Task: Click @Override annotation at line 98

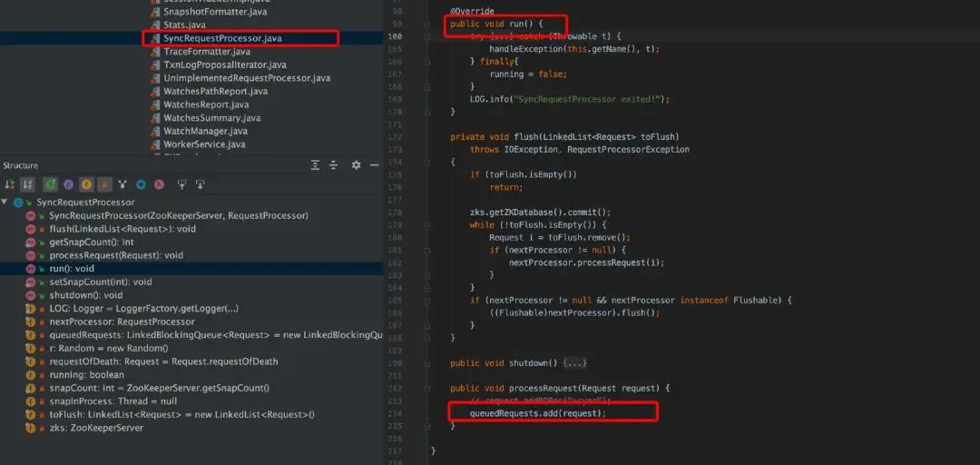Action: [472, 11]
